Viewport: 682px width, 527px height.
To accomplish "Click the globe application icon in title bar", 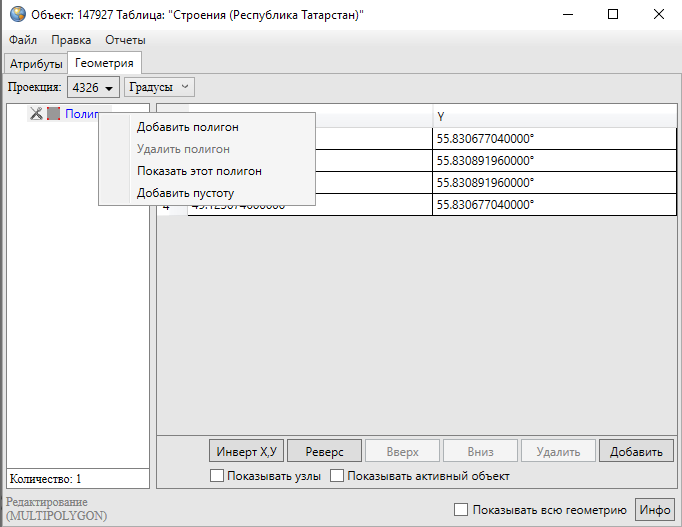I will 17,15.
